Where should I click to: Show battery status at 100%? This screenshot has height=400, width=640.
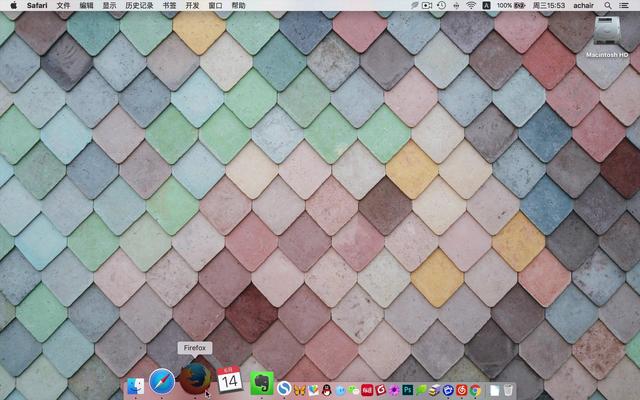[511, 5]
